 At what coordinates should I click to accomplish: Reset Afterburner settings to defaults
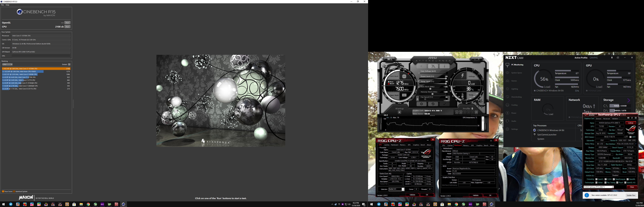click(x=433, y=104)
